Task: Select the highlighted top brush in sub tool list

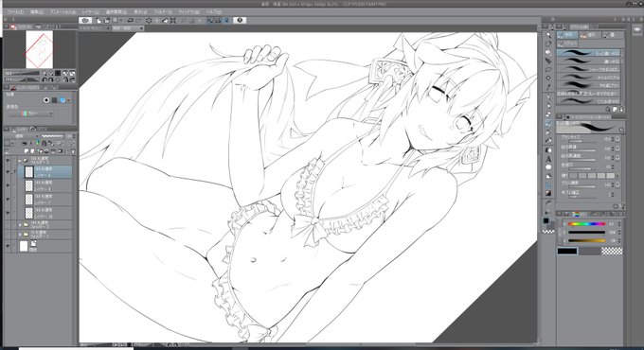Action: [x=588, y=53]
